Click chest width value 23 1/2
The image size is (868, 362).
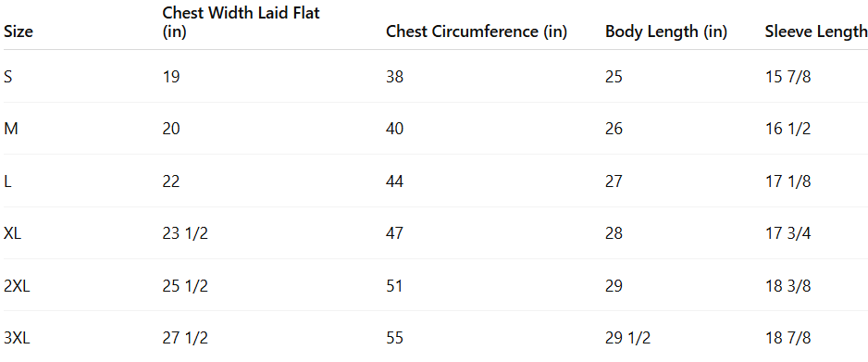pyautogui.click(x=185, y=233)
